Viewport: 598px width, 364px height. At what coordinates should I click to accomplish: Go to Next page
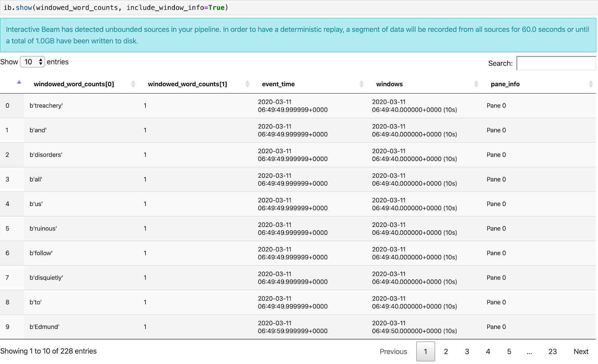581,351
